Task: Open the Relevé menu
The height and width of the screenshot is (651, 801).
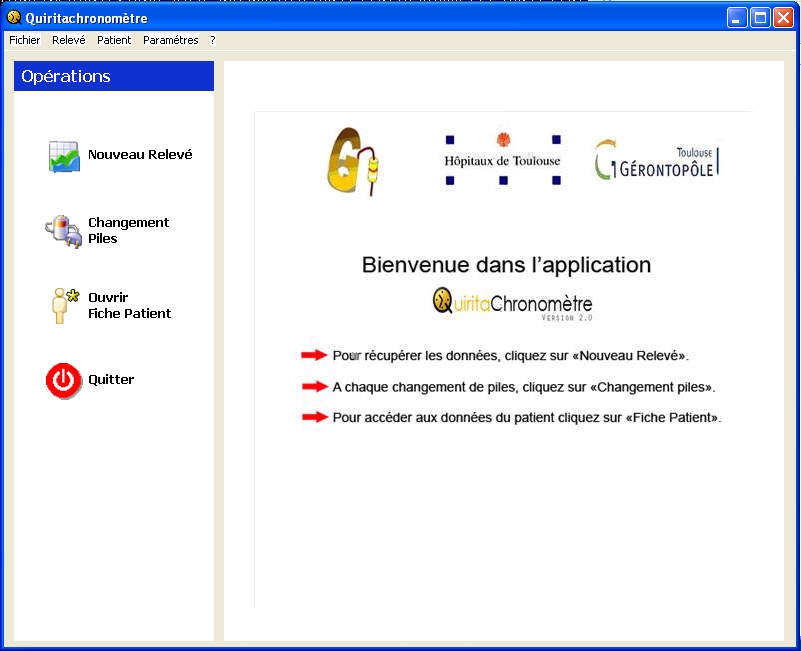Action: pyautogui.click(x=69, y=40)
